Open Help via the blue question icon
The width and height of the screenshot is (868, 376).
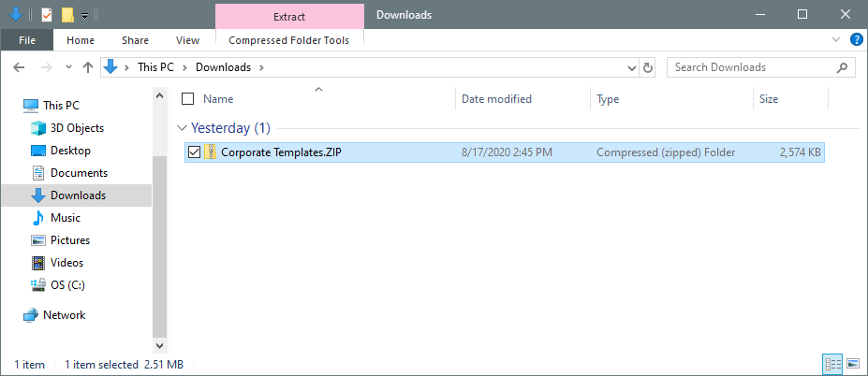pyautogui.click(x=856, y=39)
